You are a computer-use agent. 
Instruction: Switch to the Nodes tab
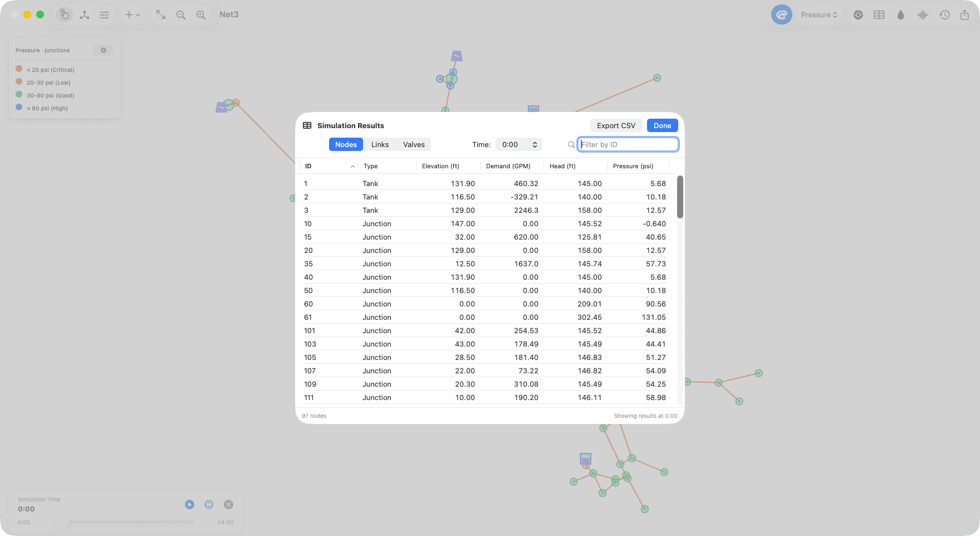(x=346, y=144)
